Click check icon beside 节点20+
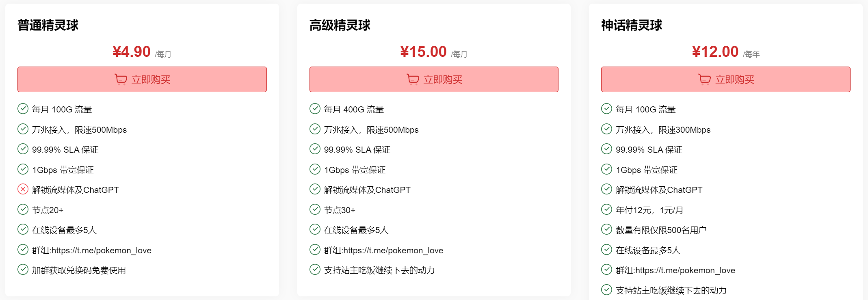 [23, 209]
